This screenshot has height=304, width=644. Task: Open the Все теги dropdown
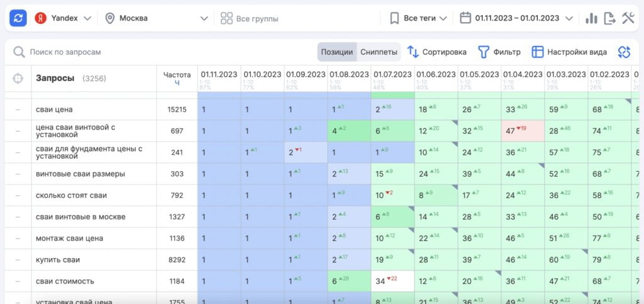point(418,18)
